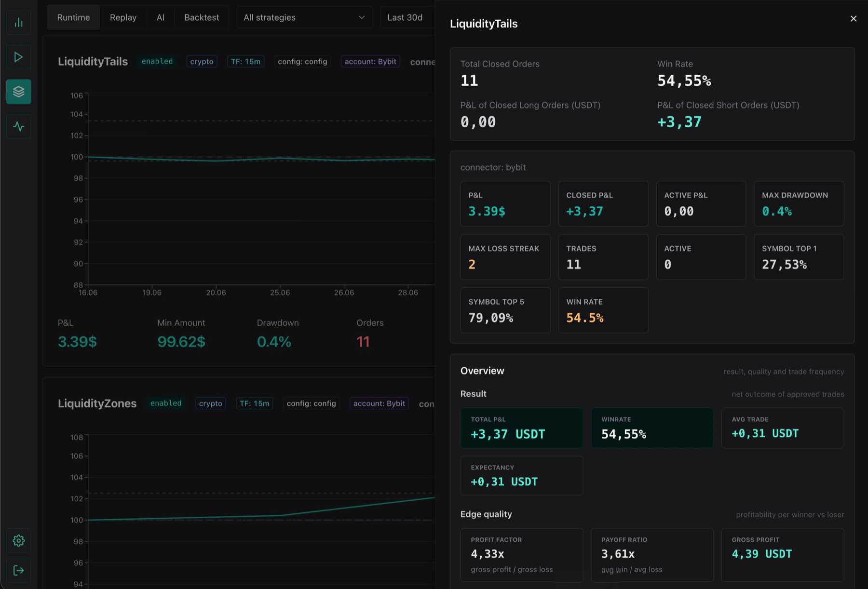
Task: Open the All strategies dropdown
Action: [x=304, y=17]
